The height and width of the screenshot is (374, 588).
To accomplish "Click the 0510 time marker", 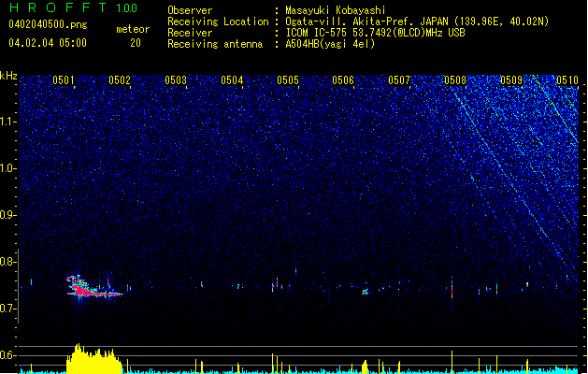I will pyautogui.click(x=567, y=80).
